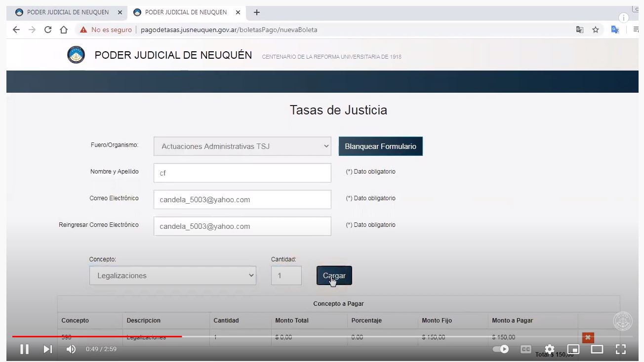
Task: Click the 'Descripcion' column header
Action: click(x=143, y=321)
